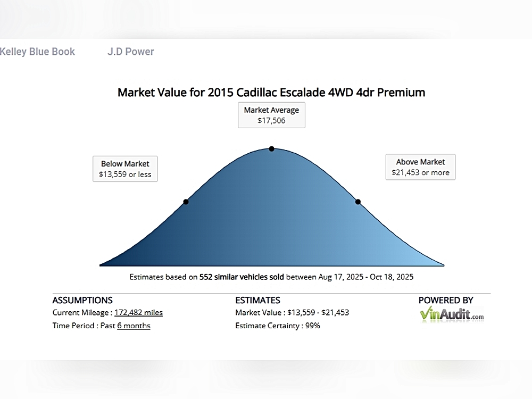Viewport: 532px width, 399px height.
Task: Click the Estimate Certainty 99% text
Action: click(x=278, y=326)
